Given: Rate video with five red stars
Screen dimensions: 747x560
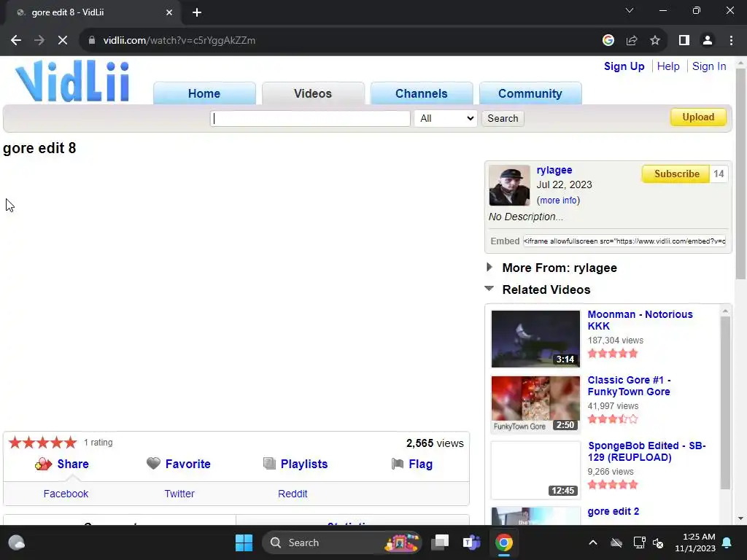Looking at the screenshot, I should pos(42,443).
